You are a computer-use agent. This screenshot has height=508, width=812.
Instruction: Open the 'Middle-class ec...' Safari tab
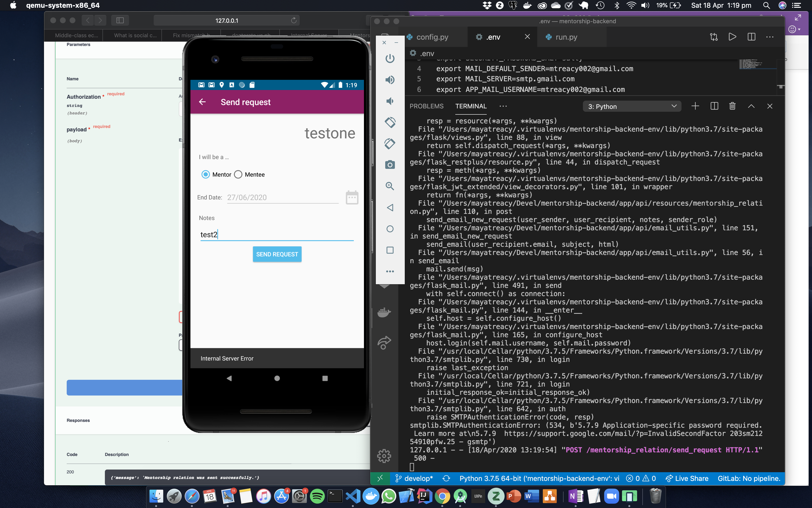pos(77,35)
